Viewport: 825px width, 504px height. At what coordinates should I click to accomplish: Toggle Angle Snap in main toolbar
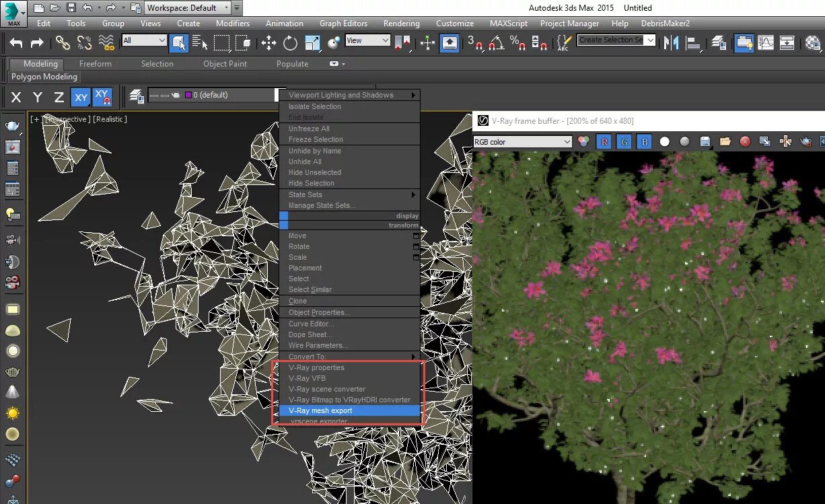[497, 44]
